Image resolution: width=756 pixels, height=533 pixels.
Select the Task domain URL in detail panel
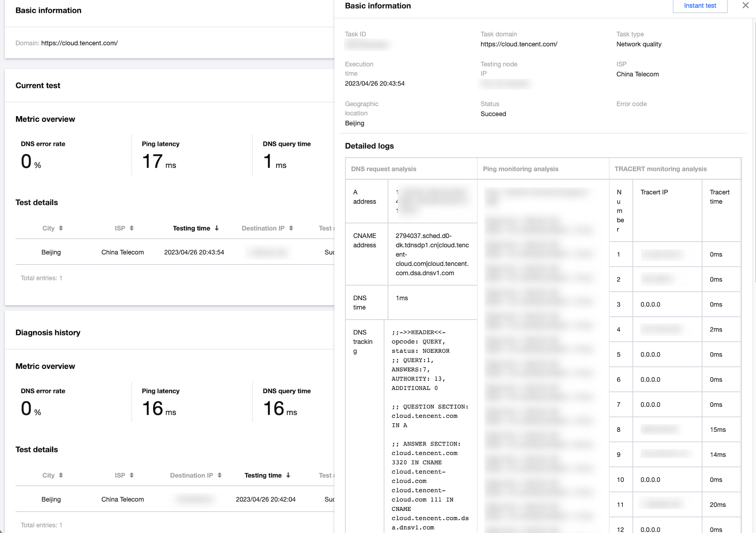coord(519,44)
